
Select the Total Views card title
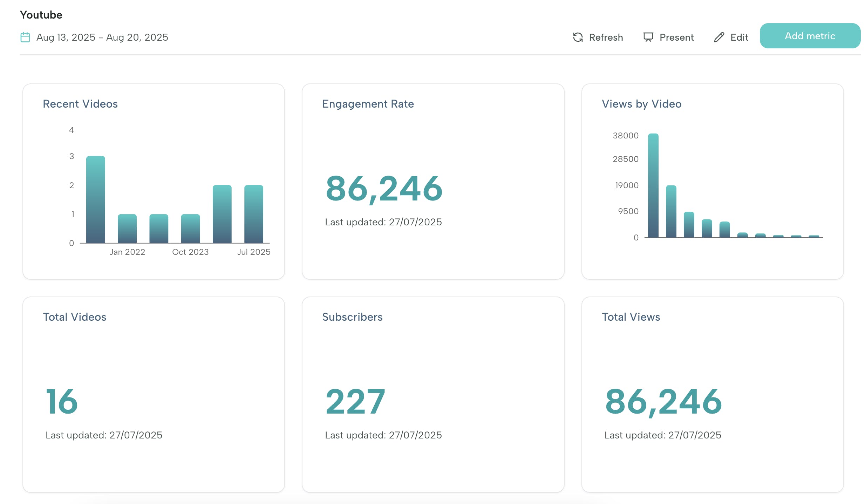click(631, 317)
